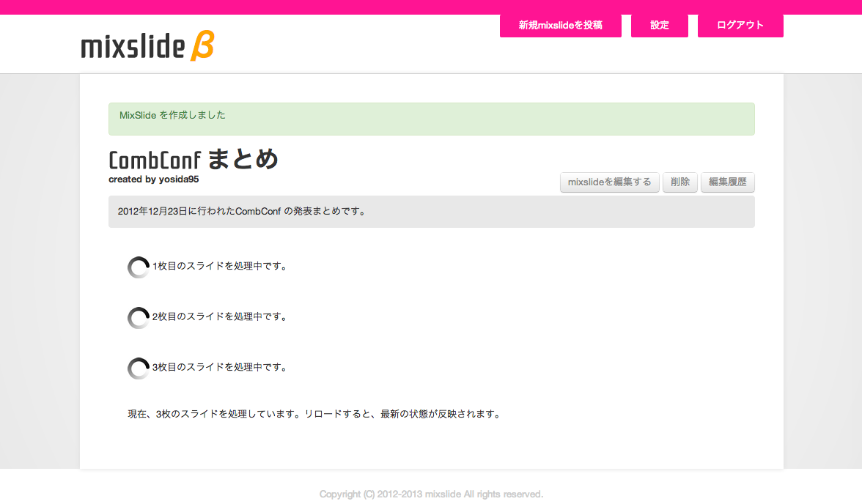Click the gray CombConf description box

coord(431,212)
